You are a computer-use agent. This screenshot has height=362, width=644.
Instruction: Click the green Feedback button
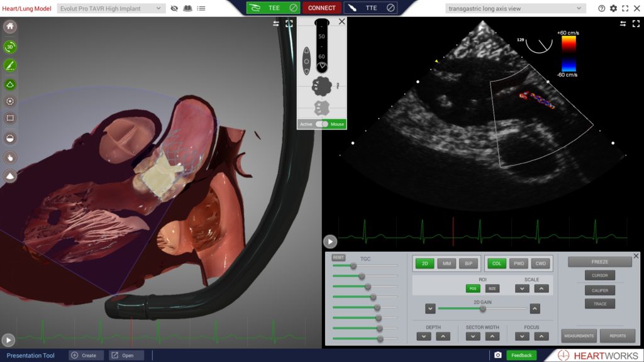coord(521,355)
